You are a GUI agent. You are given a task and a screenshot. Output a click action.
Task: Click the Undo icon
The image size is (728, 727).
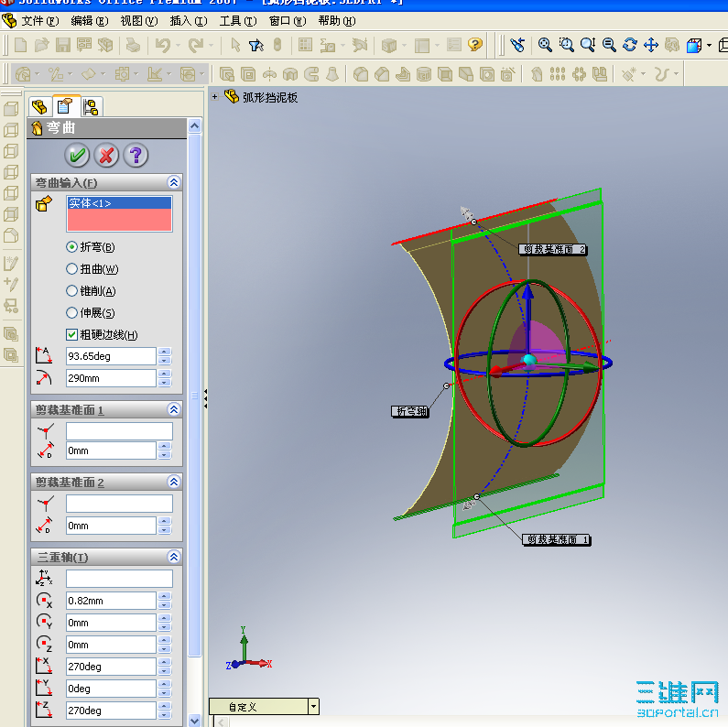coord(162,45)
